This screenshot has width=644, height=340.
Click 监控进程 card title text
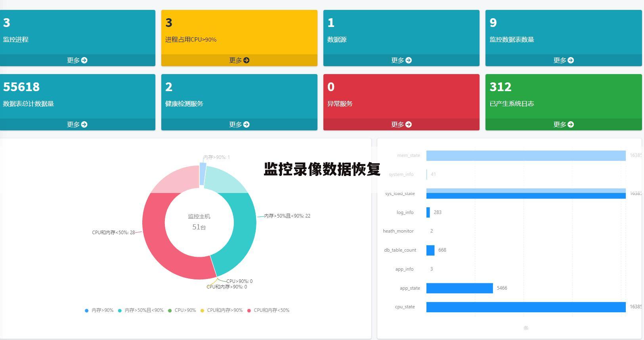pos(16,40)
